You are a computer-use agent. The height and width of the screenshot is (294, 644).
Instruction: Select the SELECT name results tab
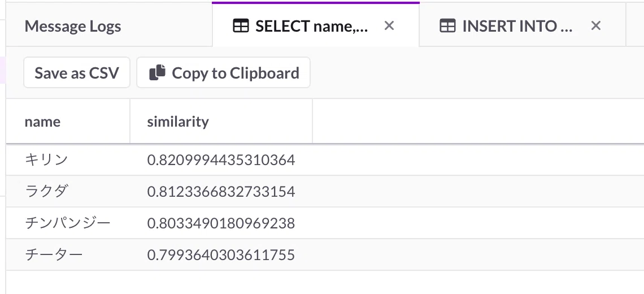(x=316, y=25)
